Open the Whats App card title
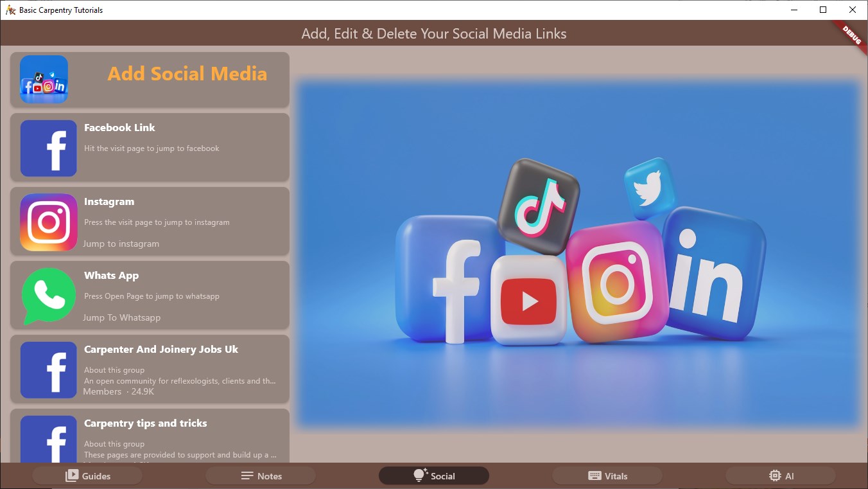The image size is (868, 489). 111,275
